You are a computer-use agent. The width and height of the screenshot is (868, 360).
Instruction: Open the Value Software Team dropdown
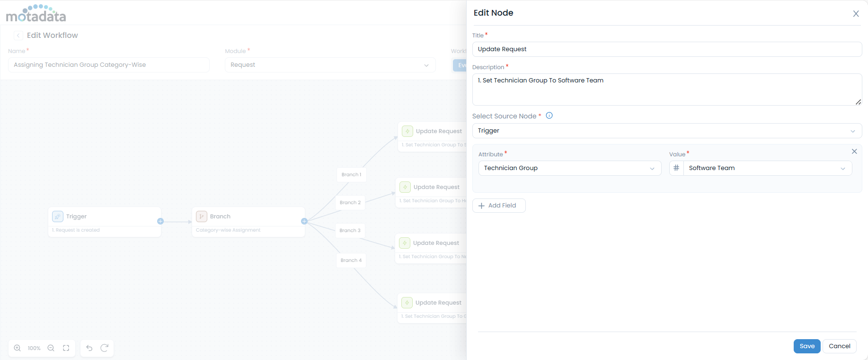[x=767, y=168]
